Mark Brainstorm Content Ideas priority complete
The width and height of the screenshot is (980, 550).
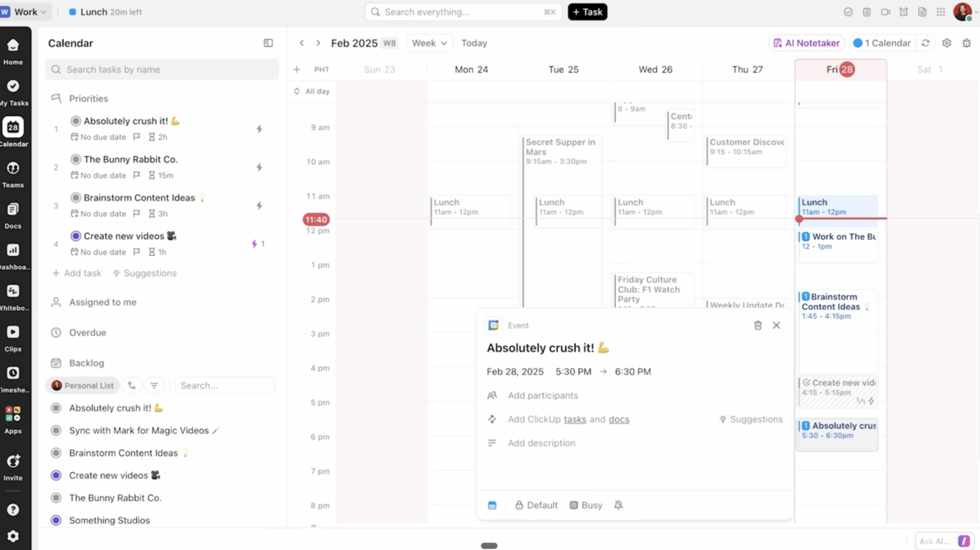[76, 197]
